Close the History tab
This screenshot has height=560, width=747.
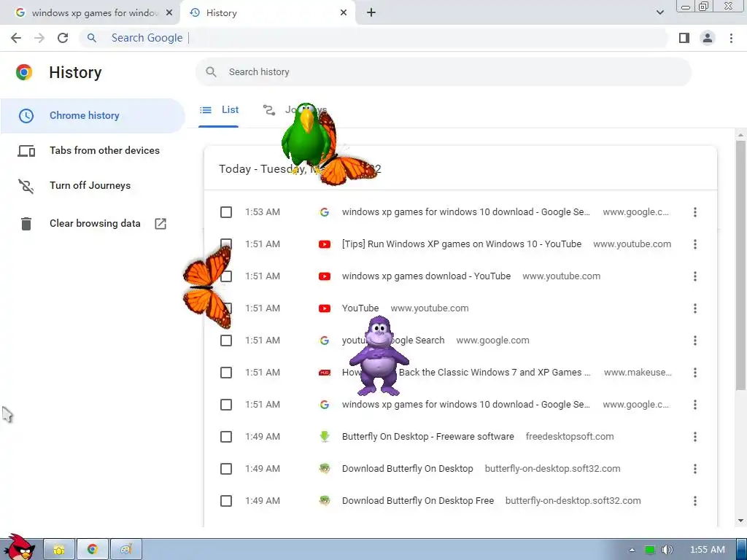point(344,13)
